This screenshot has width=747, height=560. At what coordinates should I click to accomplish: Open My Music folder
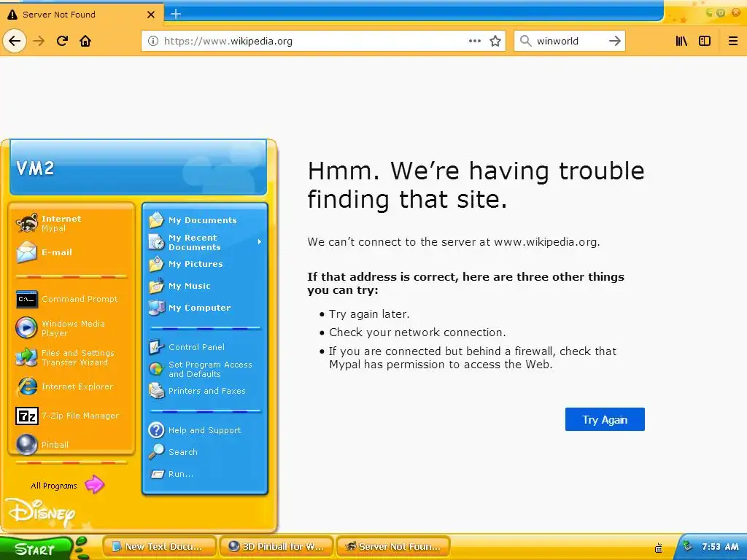(205, 286)
